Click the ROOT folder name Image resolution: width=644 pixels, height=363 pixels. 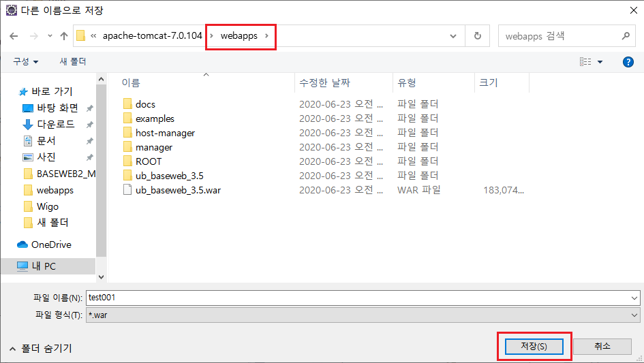149,161
